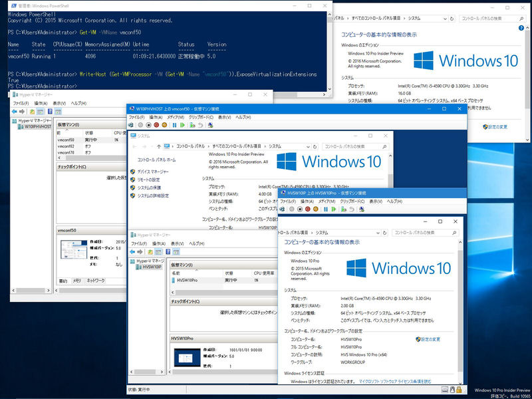Click vmconf50 preview thumbnail in host Hyper-V Manager
This screenshot has width=532, height=399.
tap(74, 249)
